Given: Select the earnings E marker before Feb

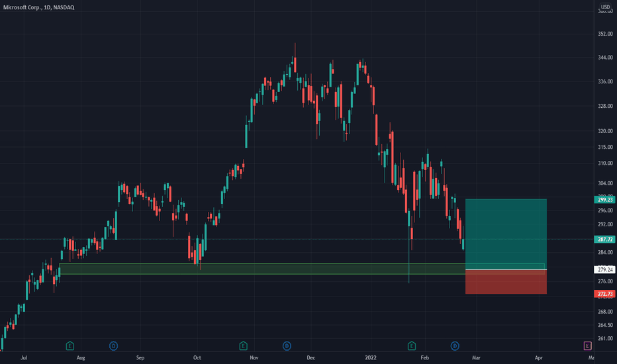Looking at the screenshot, I should 412,346.
